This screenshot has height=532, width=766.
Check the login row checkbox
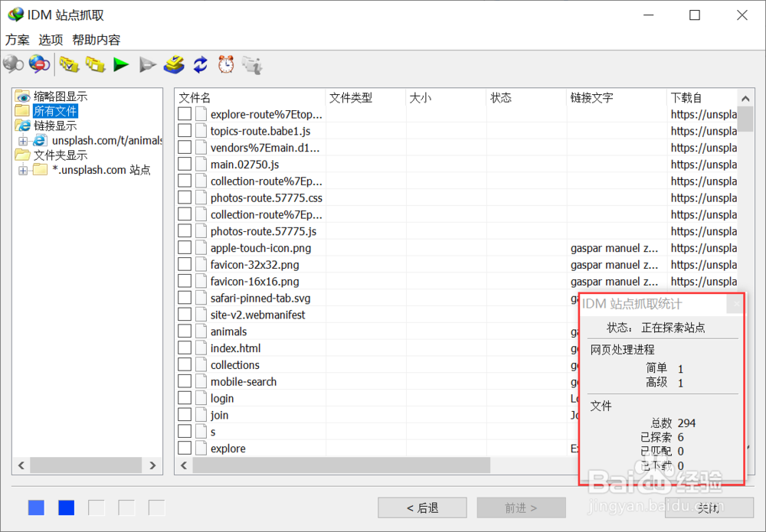[x=185, y=398]
